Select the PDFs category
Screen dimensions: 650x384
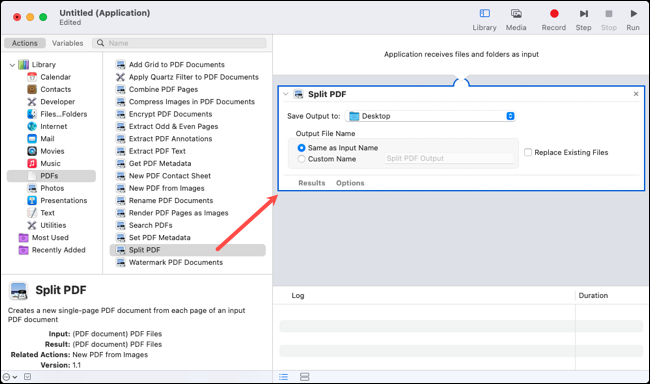(x=51, y=176)
